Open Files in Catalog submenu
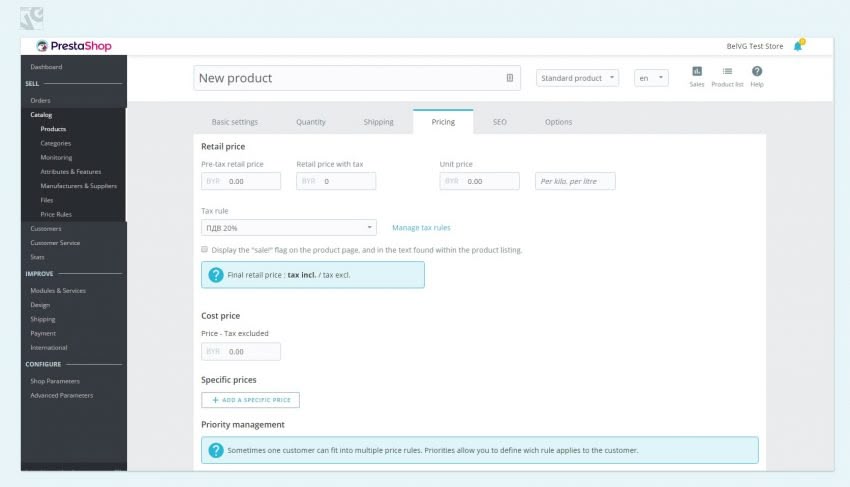The width and height of the screenshot is (850, 487). [x=47, y=200]
